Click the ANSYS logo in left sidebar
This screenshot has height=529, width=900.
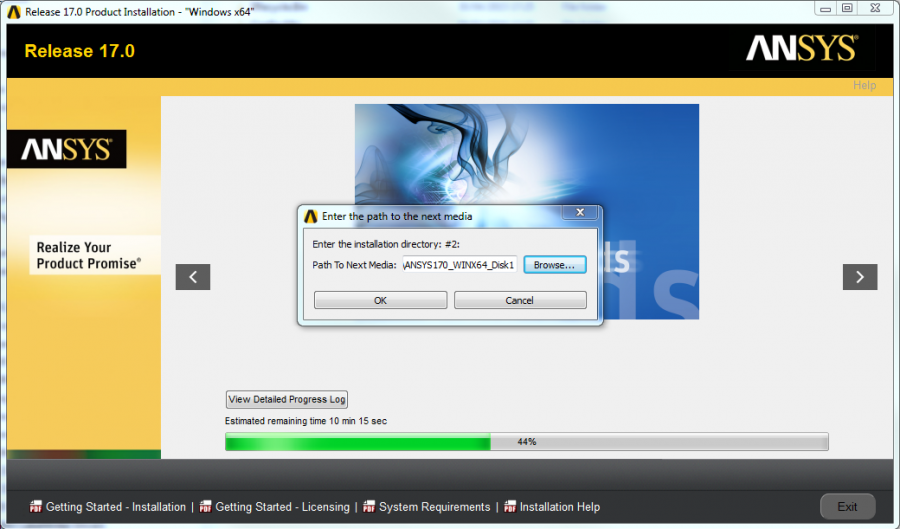[x=67, y=149]
